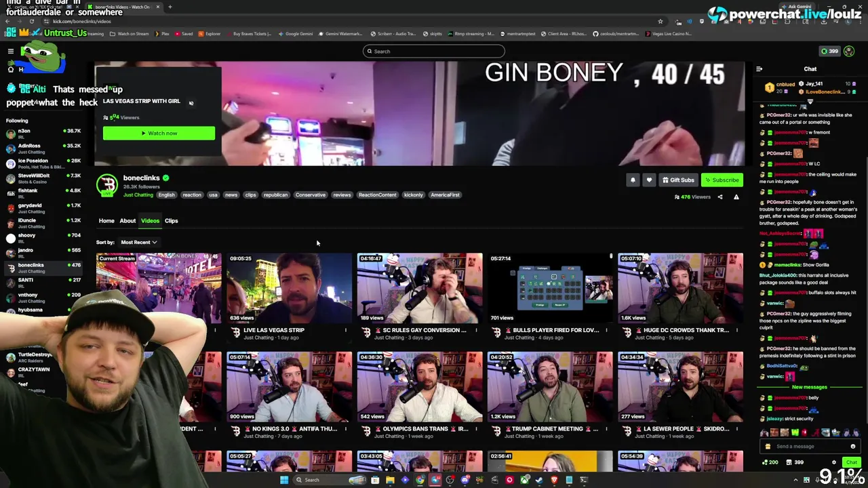Open the Home tab
This screenshot has height=488, width=868.
click(106, 221)
